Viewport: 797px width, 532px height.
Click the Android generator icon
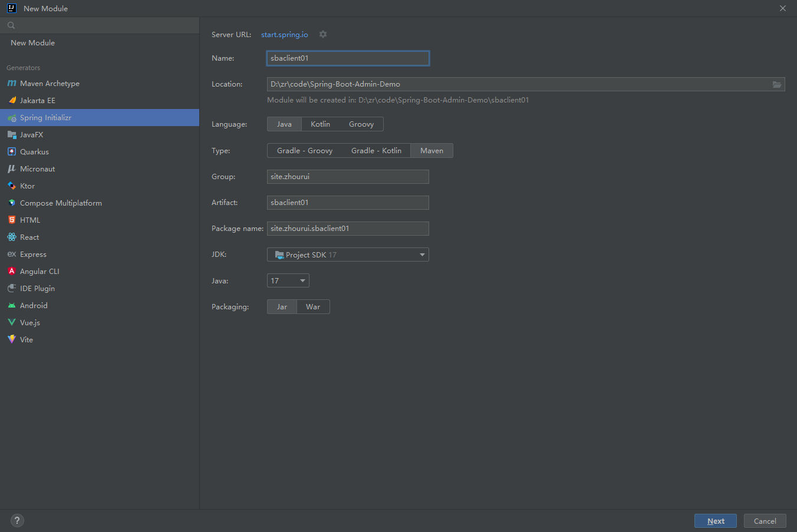point(12,305)
